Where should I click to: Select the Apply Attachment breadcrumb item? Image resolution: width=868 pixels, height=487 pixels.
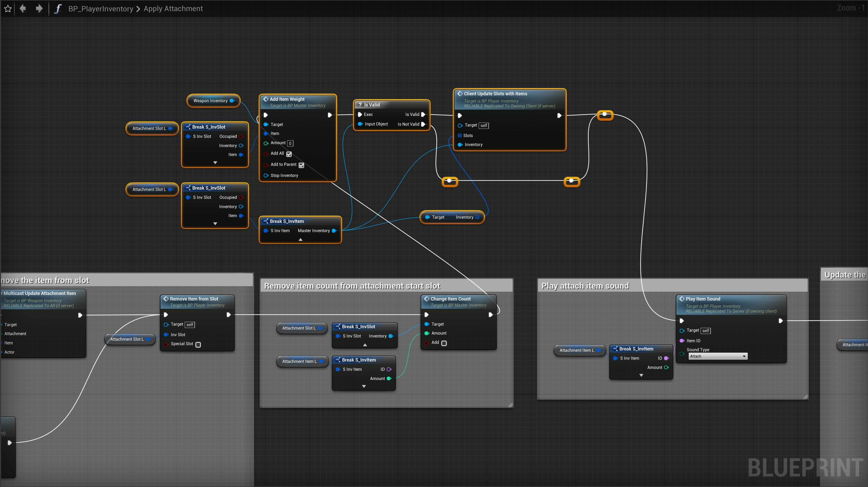pos(173,9)
